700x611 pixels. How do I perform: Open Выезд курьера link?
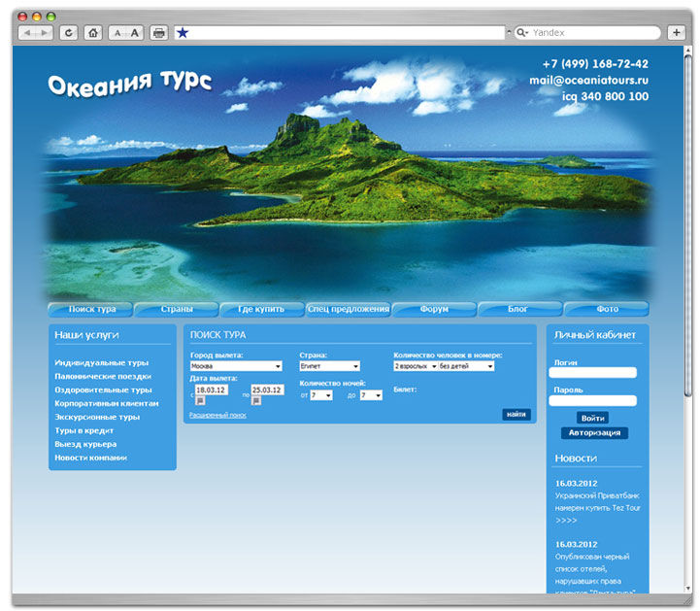pos(85,444)
